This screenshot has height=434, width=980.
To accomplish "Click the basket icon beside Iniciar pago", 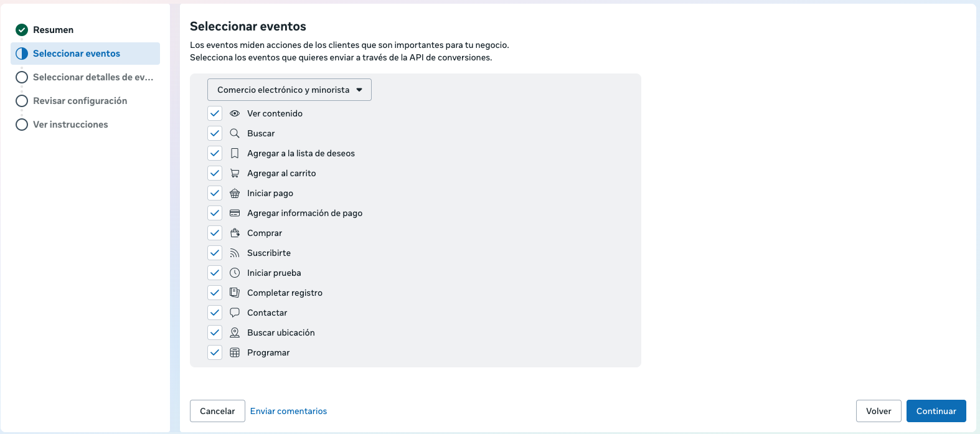I will [235, 193].
